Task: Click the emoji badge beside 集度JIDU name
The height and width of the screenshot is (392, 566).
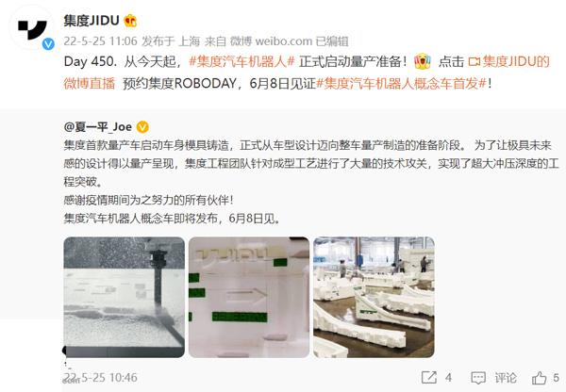Action: point(130,21)
